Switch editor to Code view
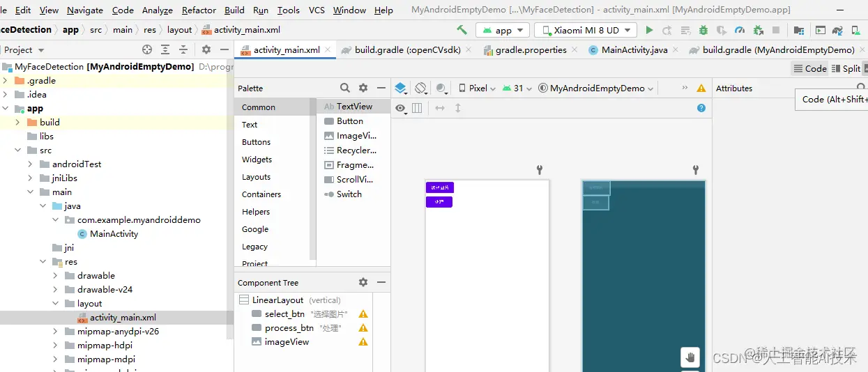Viewport: 868px width, 372px height. pos(809,68)
